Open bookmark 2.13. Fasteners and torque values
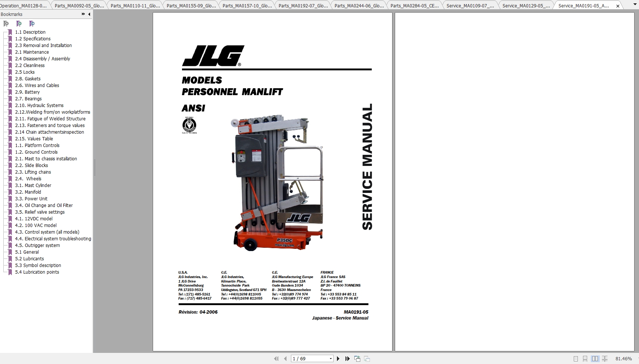The width and height of the screenshot is (639, 364). coord(50,126)
